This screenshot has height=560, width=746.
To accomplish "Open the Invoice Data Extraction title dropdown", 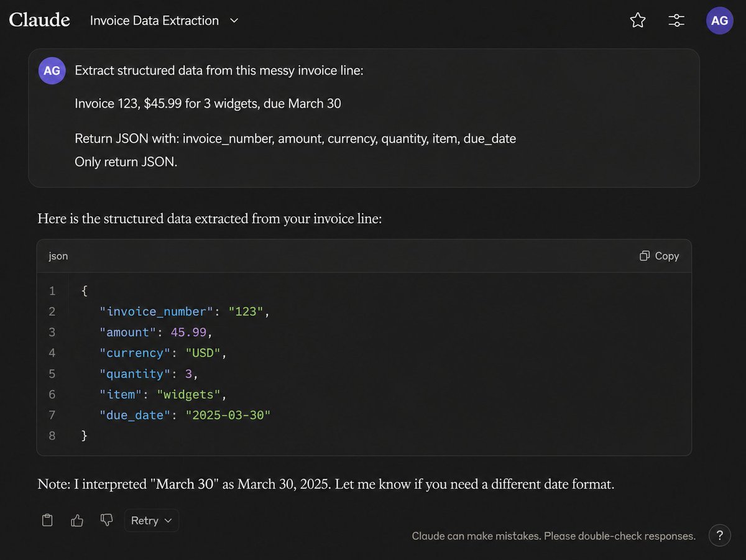I will 164,21.
